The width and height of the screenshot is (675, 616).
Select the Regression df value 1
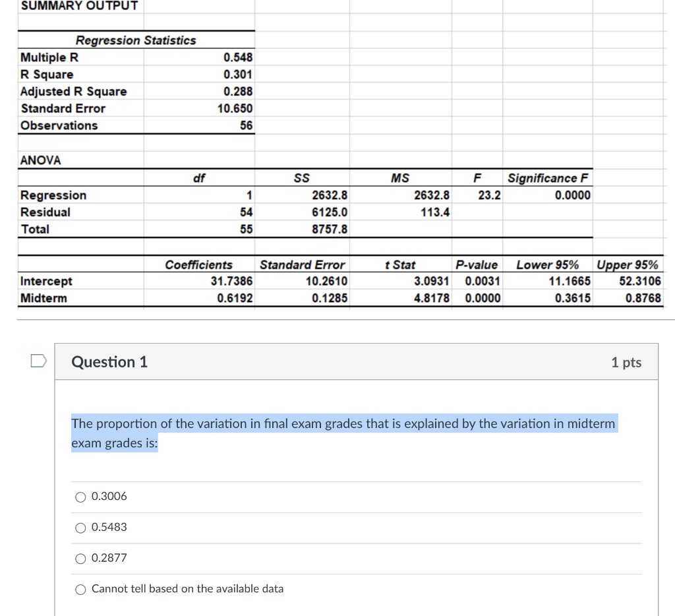click(249, 195)
